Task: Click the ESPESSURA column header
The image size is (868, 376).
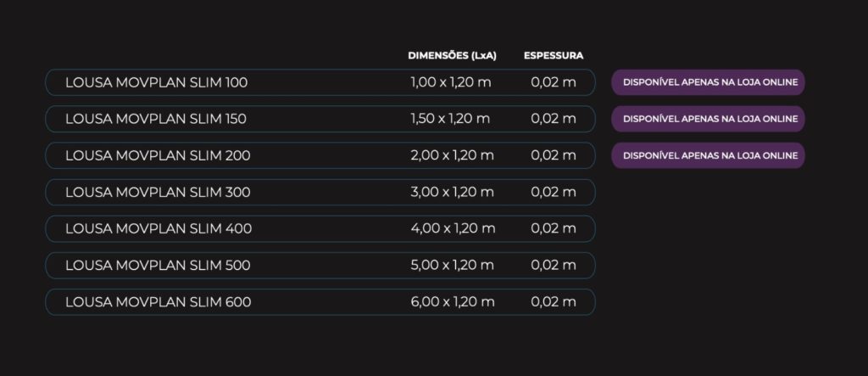Action: click(553, 56)
